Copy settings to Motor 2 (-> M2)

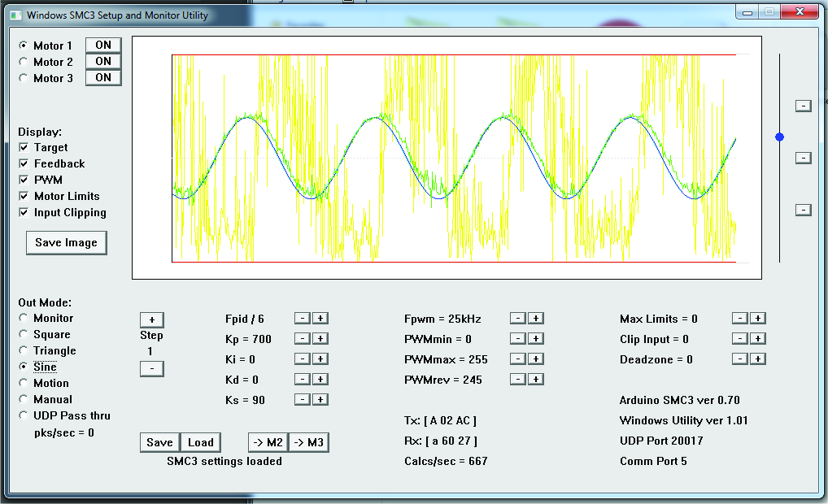click(268, 442)
